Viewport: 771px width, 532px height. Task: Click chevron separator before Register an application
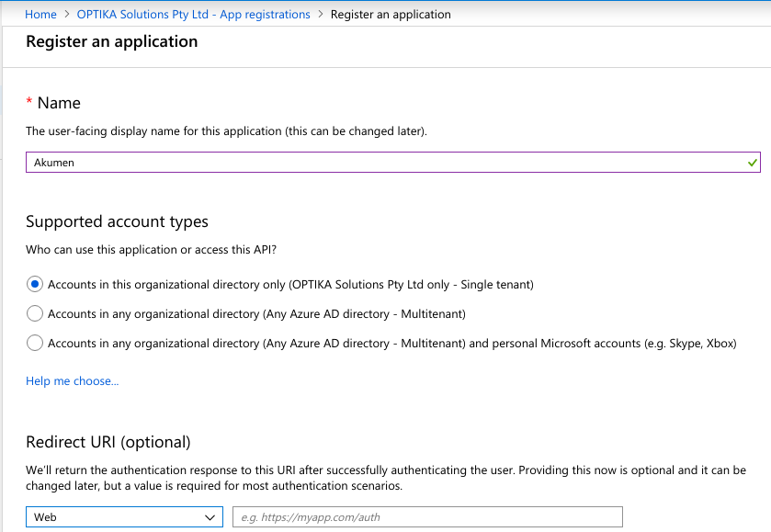[x=320, y=15]
